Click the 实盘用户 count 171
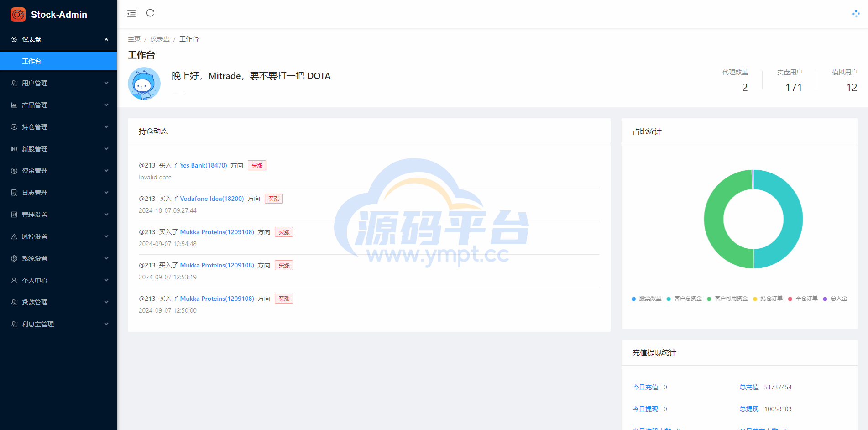868x430 pixels. [x=794, y=88]
